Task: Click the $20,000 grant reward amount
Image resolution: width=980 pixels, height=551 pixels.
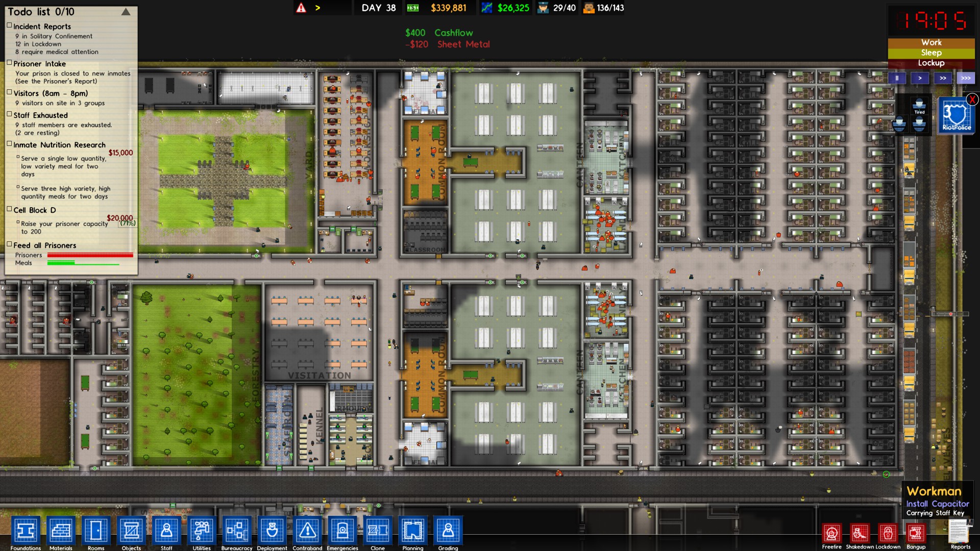Action: [x=119, y=218]
